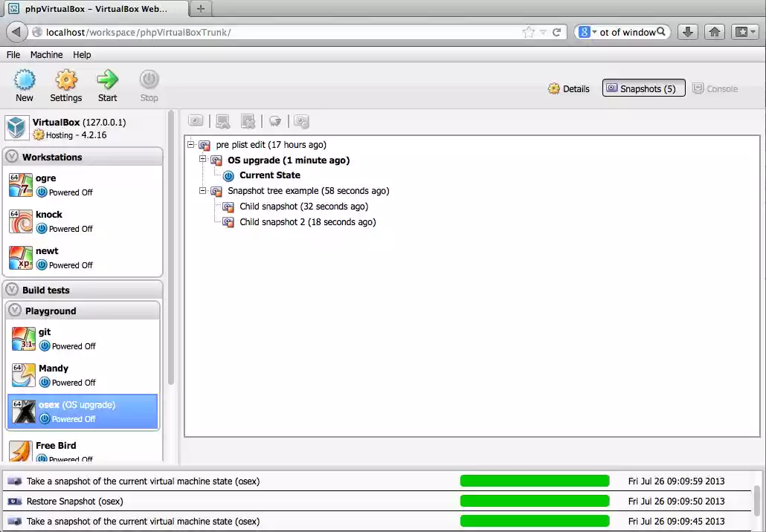Expand the Build tests group

[x=12, y=289]
